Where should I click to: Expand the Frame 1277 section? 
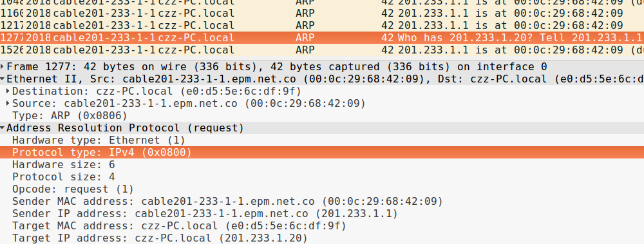(3, 67)
